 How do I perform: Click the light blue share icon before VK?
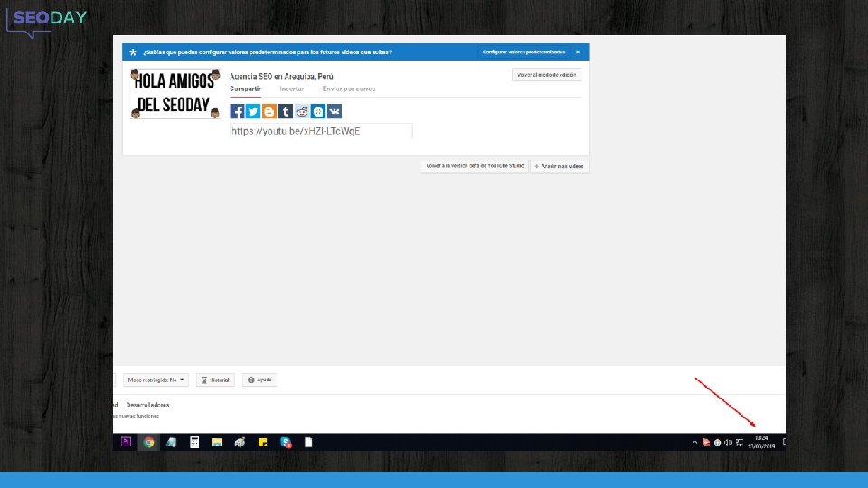coord(318,111)
